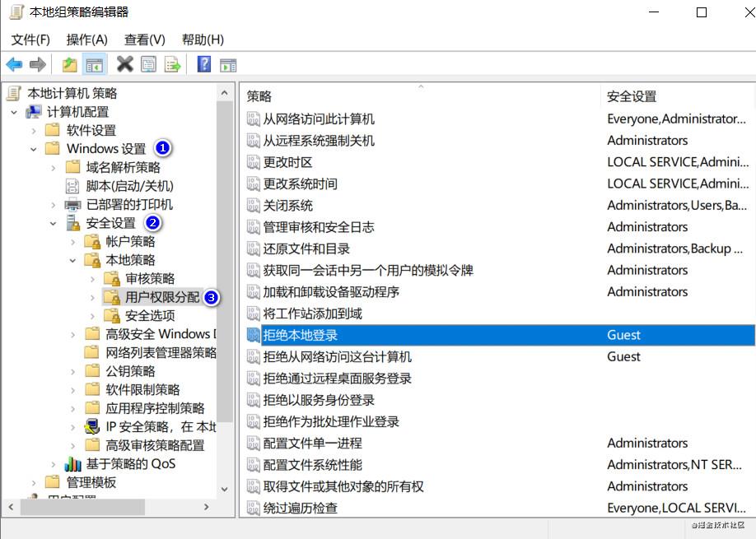Image resolution: width=756 pixels, height=539 pixels.
Task: Click the 脚本(启动/关机) script icon
Action: click(x=72, y=186)
